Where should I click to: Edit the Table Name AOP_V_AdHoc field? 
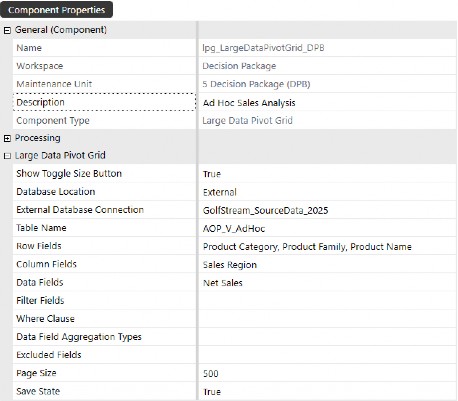[x=327, y=228]
